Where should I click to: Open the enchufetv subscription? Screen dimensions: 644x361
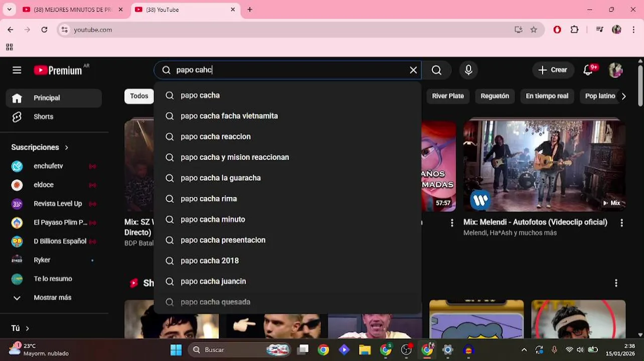coord(54,166)
